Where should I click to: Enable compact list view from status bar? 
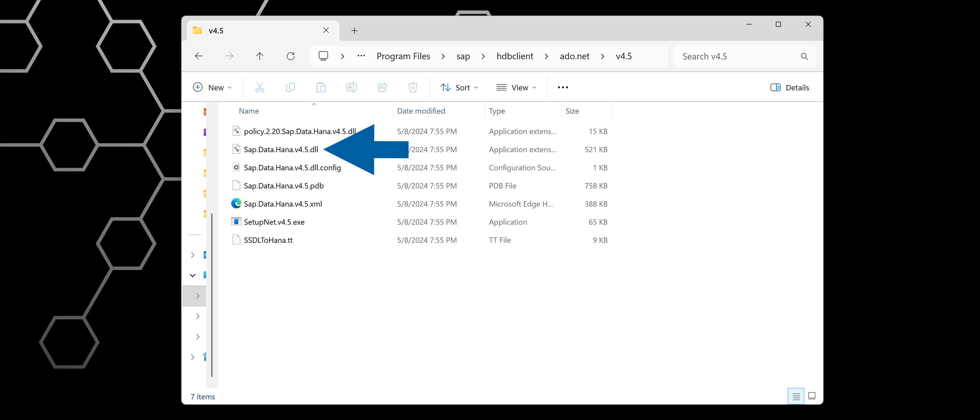796,396
